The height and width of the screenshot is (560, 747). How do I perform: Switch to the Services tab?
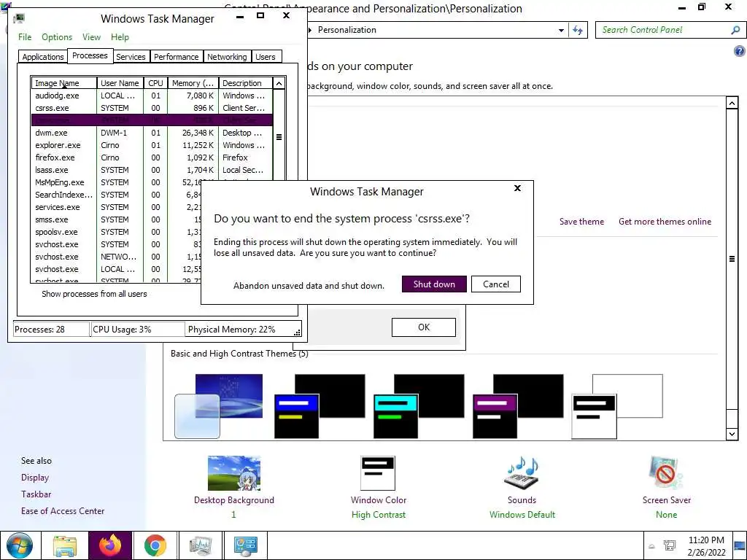[131, 57]
